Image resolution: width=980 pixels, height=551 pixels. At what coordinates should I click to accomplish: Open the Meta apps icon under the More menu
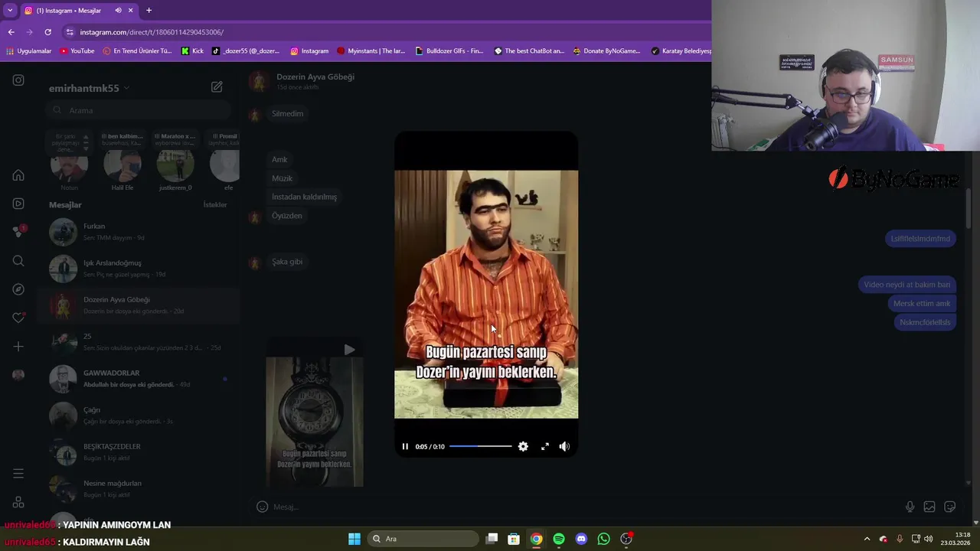18,502
